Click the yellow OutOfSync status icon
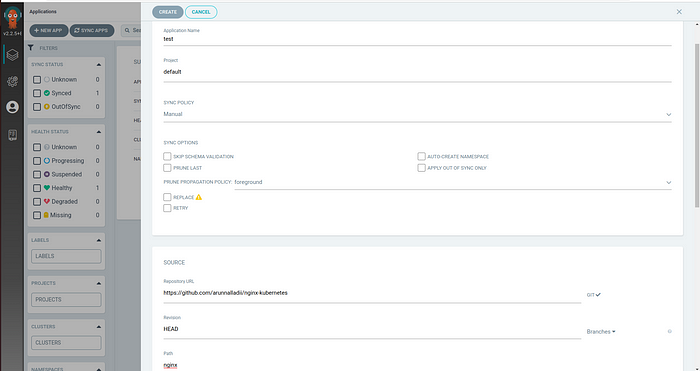Screen dimensions: 700x371 pyautogui.click(x=47, y=107)
